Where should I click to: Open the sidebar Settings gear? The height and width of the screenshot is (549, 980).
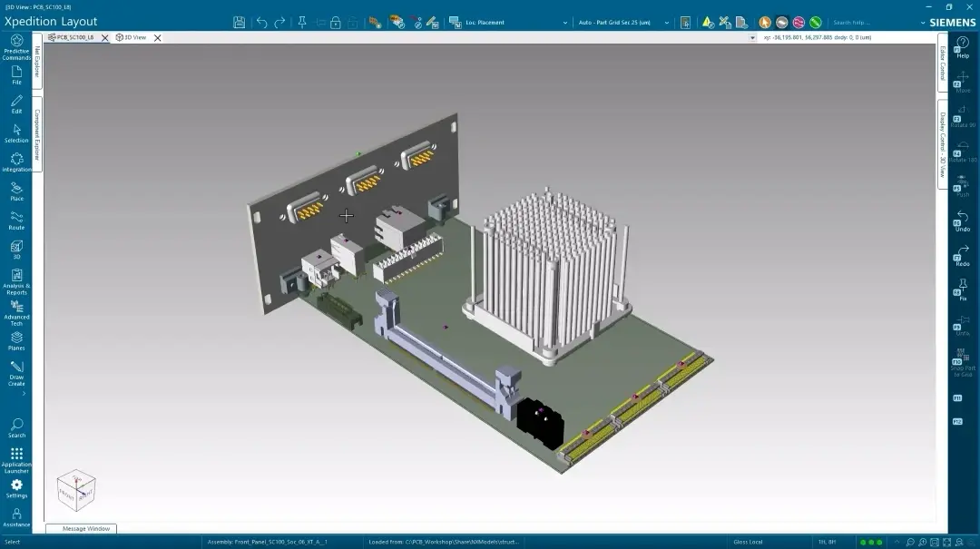16,488
